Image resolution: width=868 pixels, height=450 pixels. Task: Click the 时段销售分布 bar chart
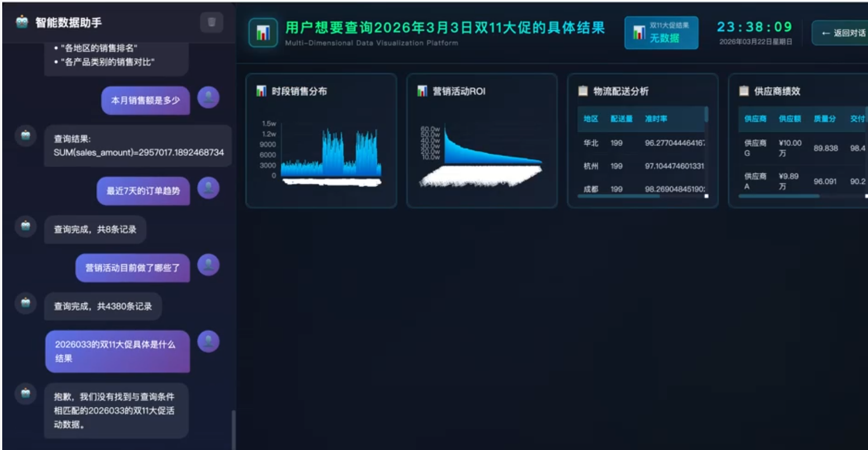pyautogui.click(x=331, y=155)
